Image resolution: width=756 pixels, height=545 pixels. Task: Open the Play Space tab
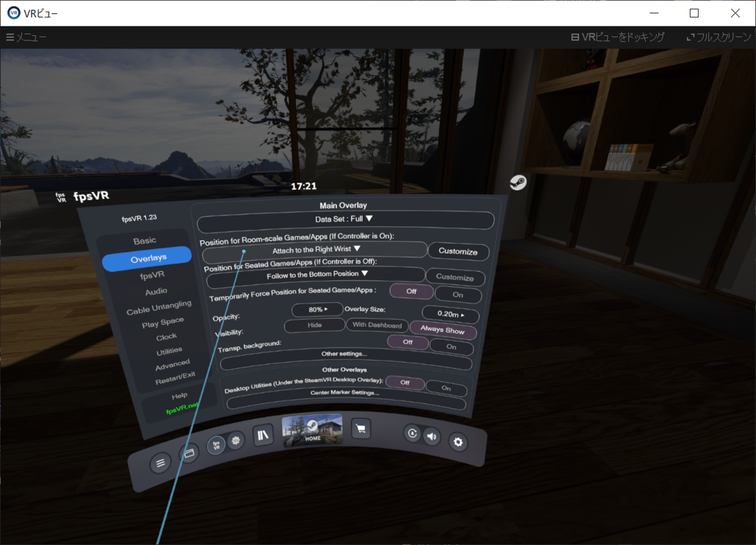163,323
